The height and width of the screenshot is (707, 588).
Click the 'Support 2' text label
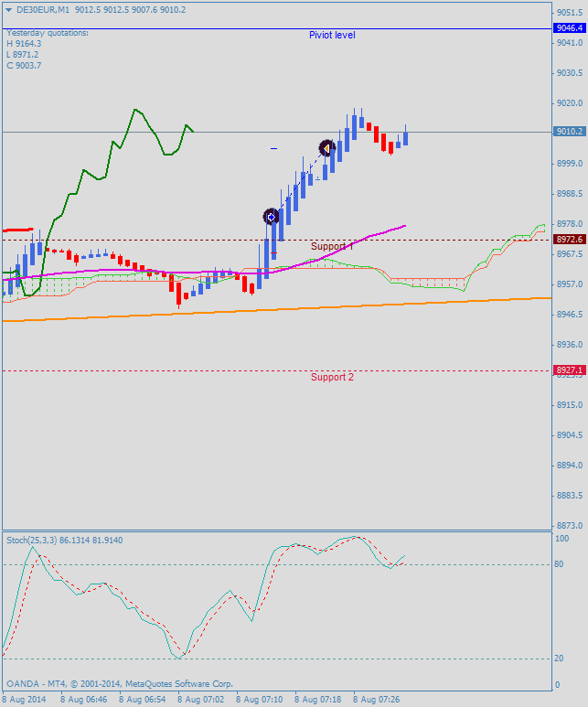332,377
